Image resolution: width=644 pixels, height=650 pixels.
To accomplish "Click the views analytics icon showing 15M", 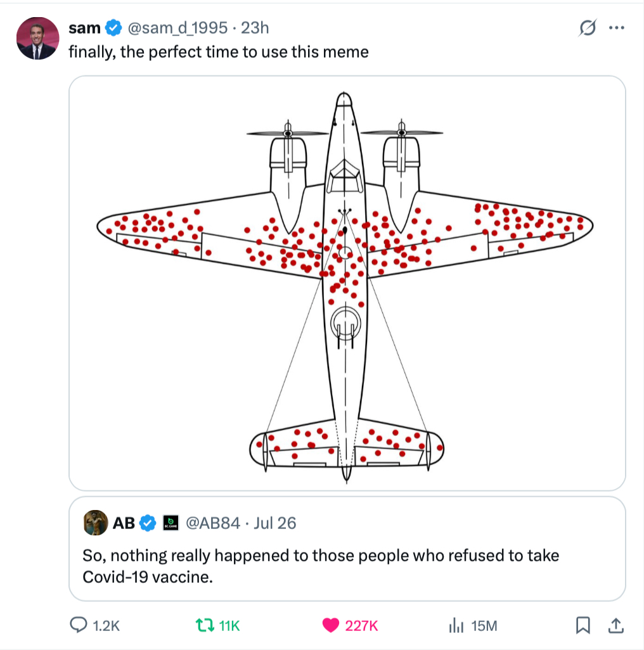I will coord(456,625).
